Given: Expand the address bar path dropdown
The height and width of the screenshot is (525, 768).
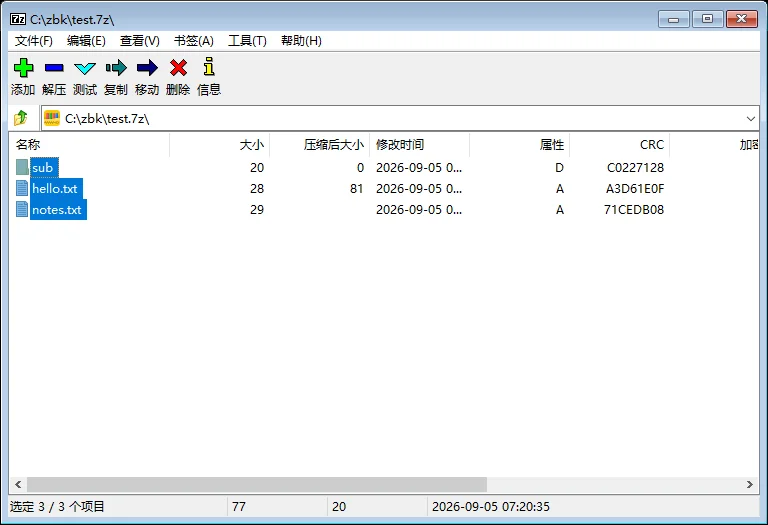Looking at the screenshot, I should pyautogui.click(x=750, y=119).
